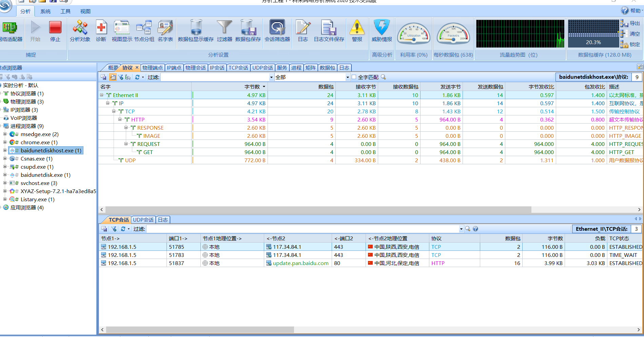Image resolution: width=644 pixels, height=337 pixels.
Task: Select chrome.exe (1) in process tree
Action: pyautogui.click(x=39, y=142)
